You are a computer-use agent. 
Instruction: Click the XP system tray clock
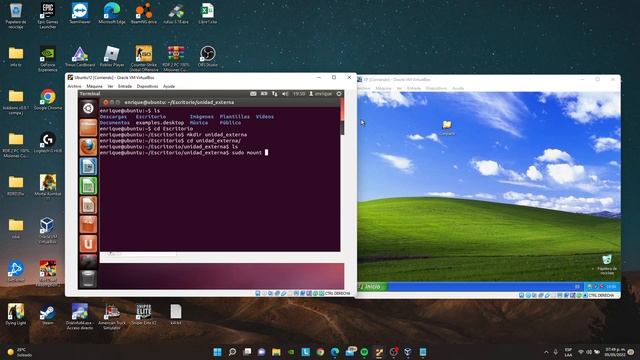tap(611, 287)
